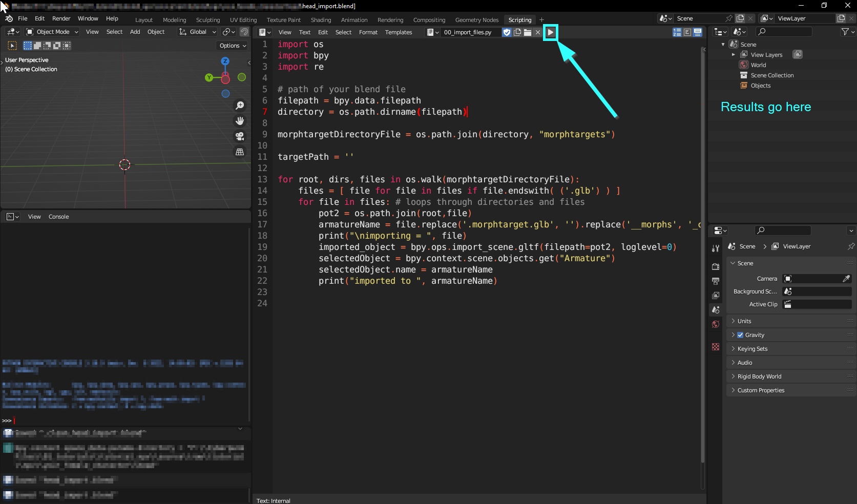Open World properties tab icon
The height and width of the screenshot is (504, 857).
716,324
